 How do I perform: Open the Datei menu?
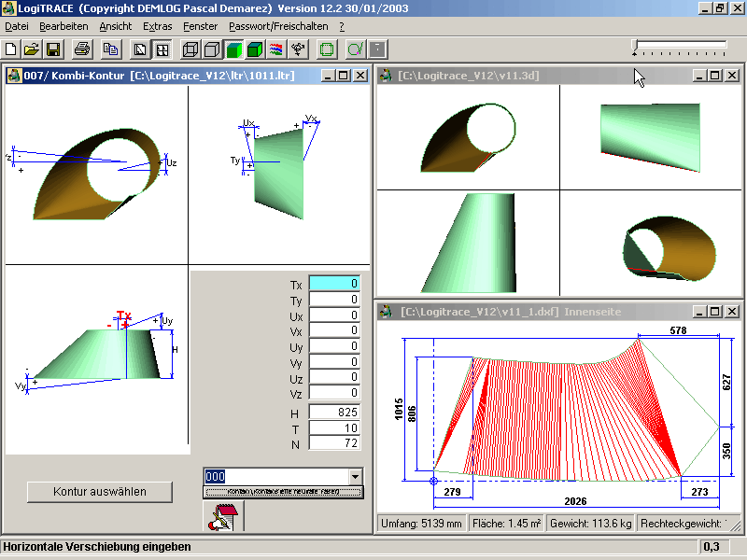pos(17,26)
